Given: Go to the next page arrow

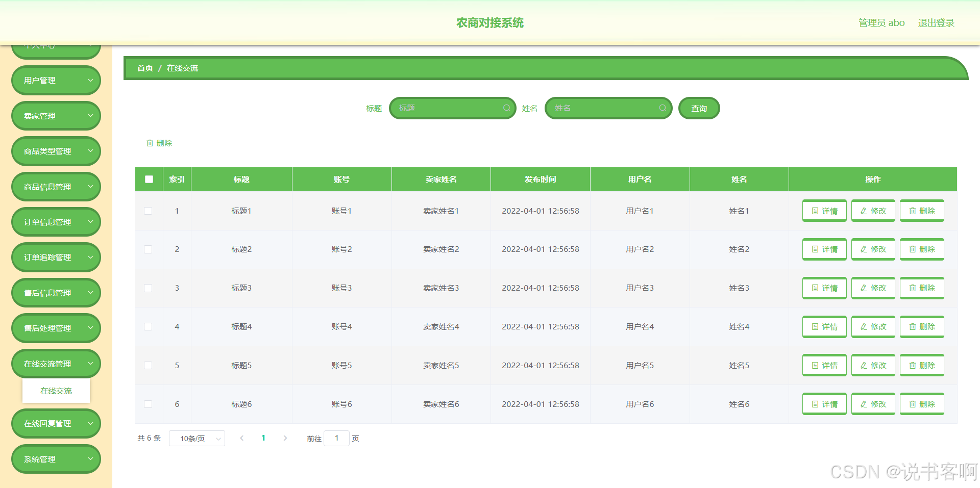Looking at the screenshot, I should (285, 438).
